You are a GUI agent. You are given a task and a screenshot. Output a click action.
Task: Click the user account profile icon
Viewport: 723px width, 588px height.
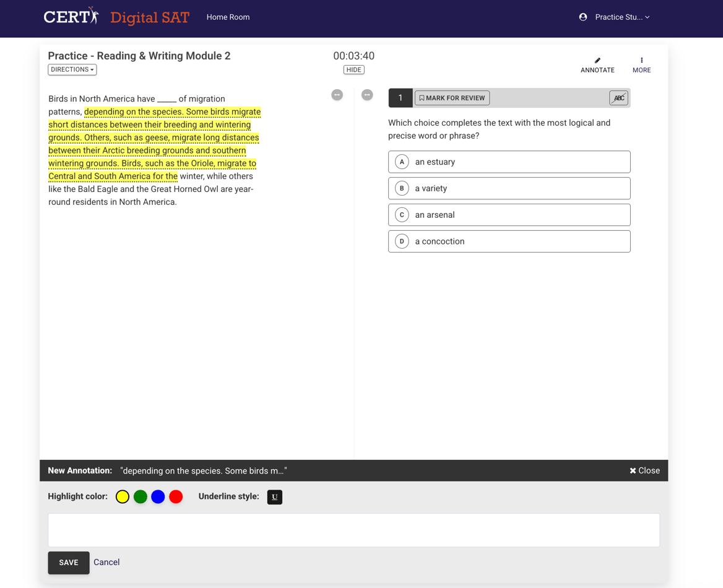pos(582,17)
